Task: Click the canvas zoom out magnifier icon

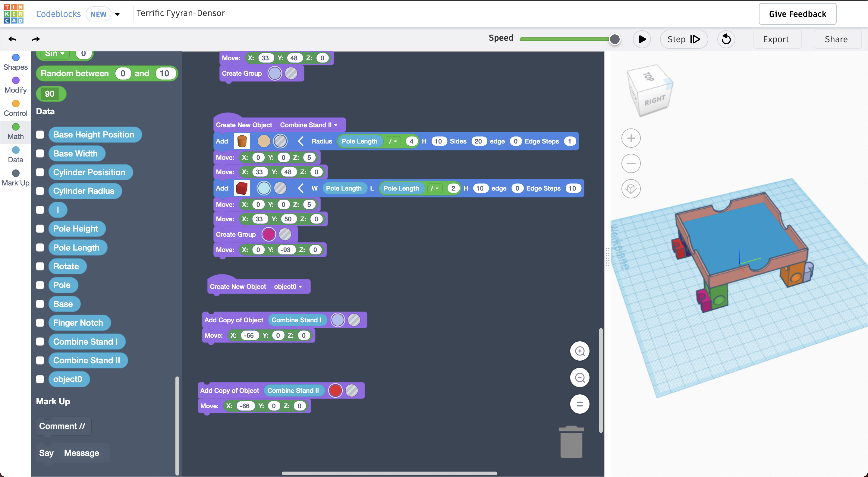Action: coord(580,378)
